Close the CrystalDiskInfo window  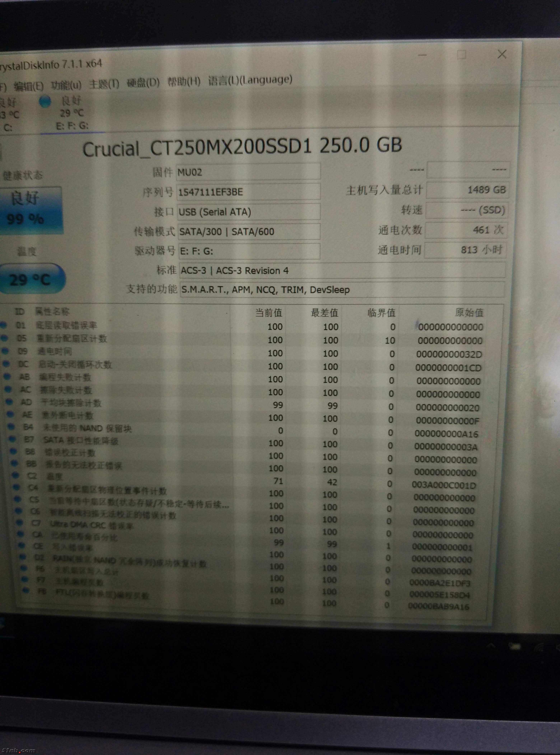click(502, 54)
